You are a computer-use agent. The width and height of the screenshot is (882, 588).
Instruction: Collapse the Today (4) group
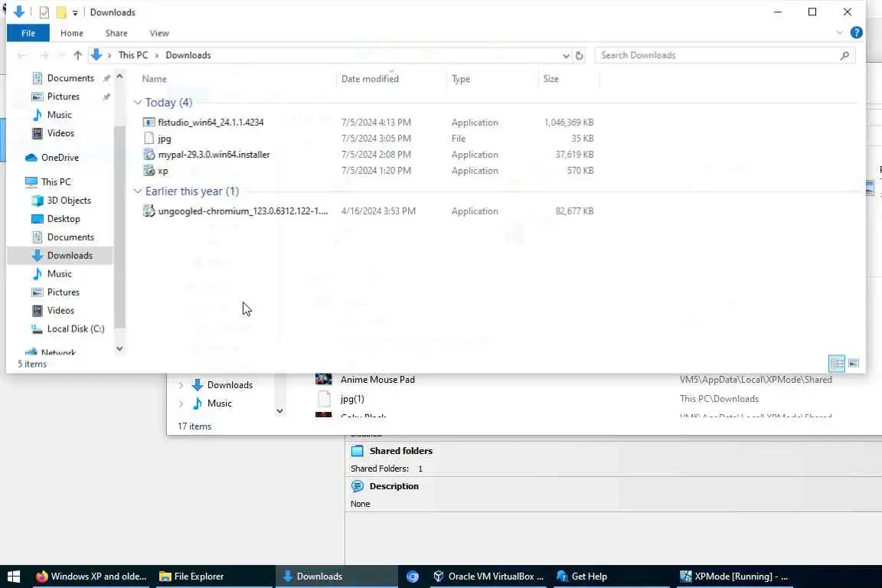tap(138, 103)
